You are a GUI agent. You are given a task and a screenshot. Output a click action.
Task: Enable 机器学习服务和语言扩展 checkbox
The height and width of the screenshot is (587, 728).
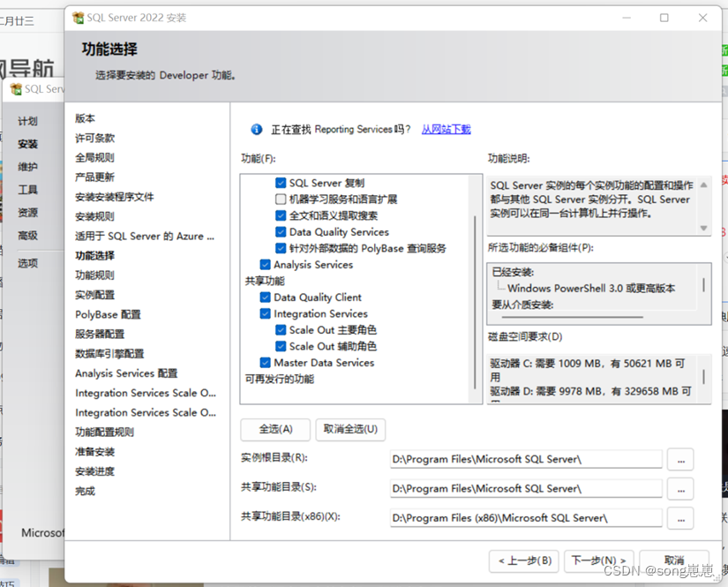(x=281, y=199)
